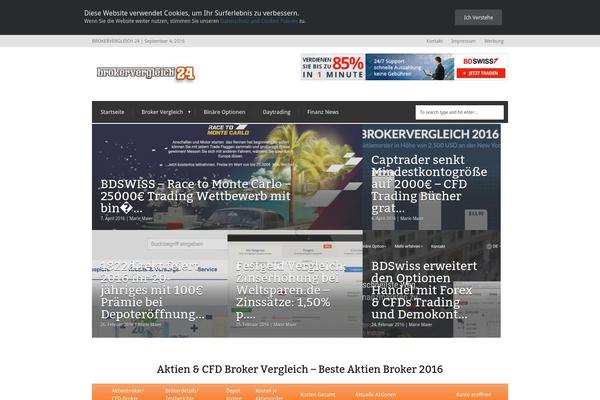The height and width of the screenshot is (400, 600).
Task: Focus the search input field in the navbar
Action: tap(460, 112)
